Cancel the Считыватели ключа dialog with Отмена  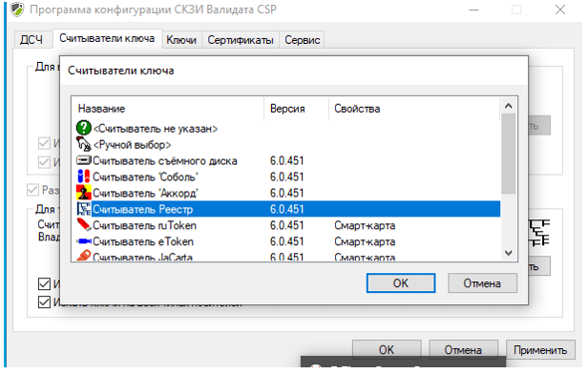point(482,283)
